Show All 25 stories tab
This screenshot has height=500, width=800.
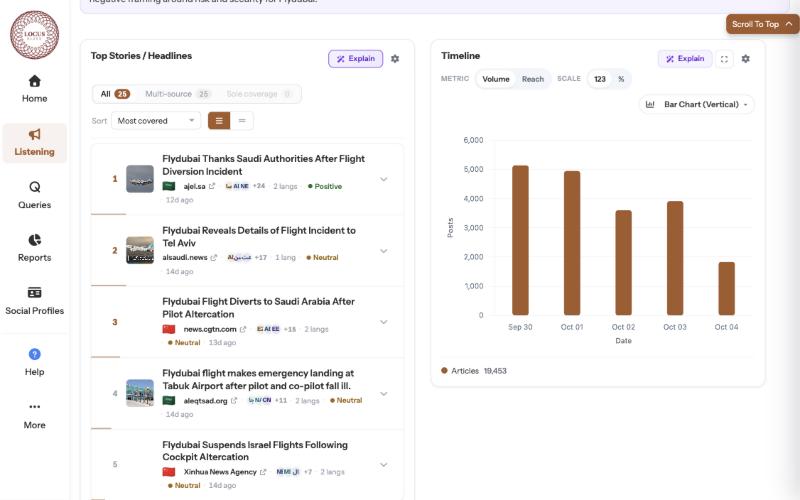coord(115,94)
